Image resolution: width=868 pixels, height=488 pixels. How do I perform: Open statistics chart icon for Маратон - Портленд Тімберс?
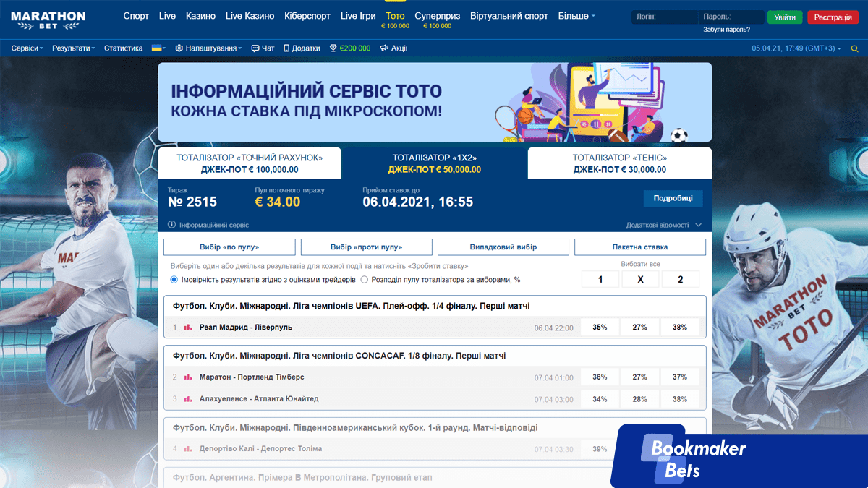point(188,377)
